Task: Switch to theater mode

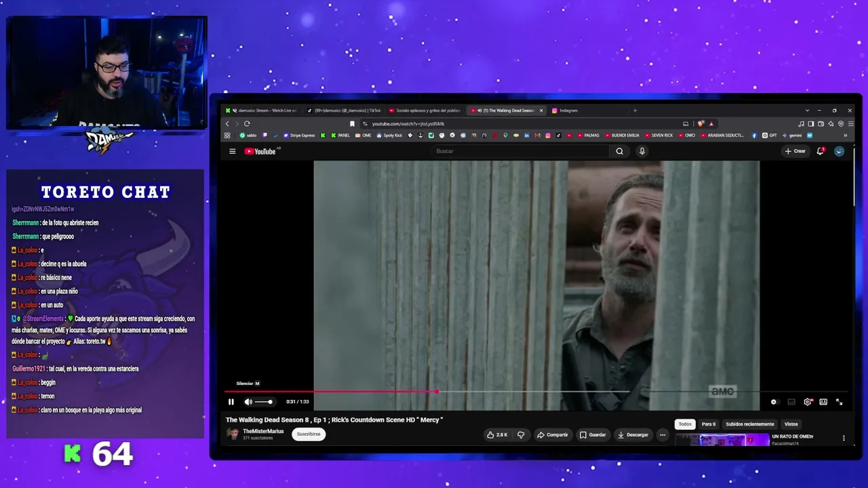Action: point(823,402)
